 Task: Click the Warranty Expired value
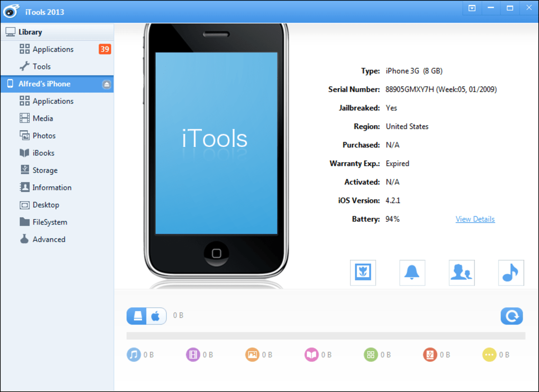[398, 163]
